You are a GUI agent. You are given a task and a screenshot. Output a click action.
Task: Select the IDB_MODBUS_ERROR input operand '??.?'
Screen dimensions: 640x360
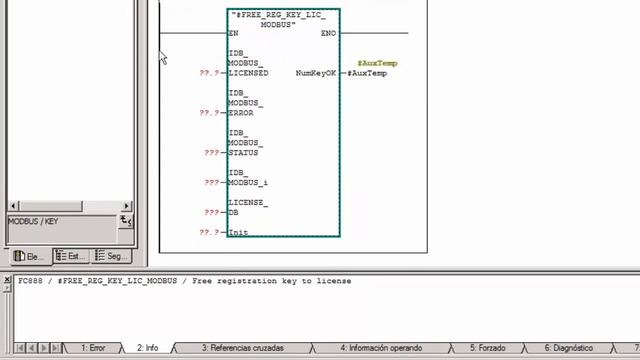[x=209, y=113]
